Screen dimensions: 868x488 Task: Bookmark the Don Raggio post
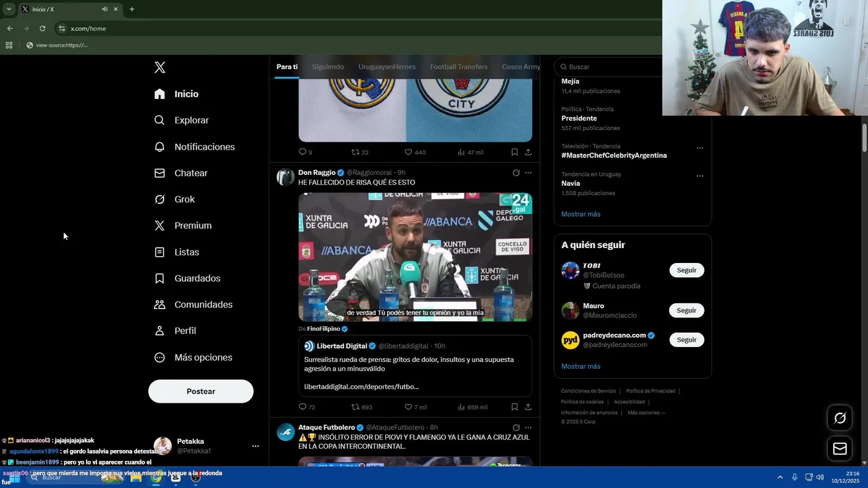pos(515,407)
